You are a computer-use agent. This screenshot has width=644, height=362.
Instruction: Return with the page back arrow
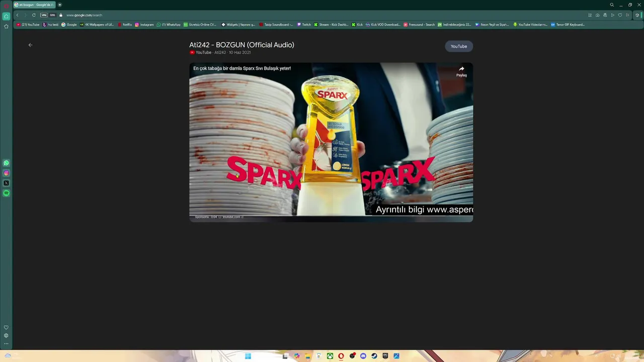tap(30, 45)
